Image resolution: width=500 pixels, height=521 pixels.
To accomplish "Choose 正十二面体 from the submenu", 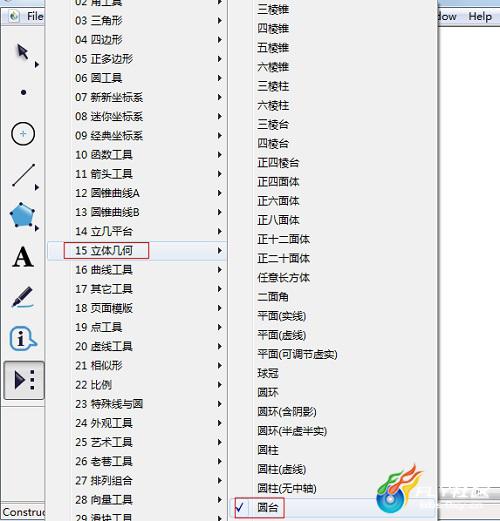I will (x=283, y=239).
